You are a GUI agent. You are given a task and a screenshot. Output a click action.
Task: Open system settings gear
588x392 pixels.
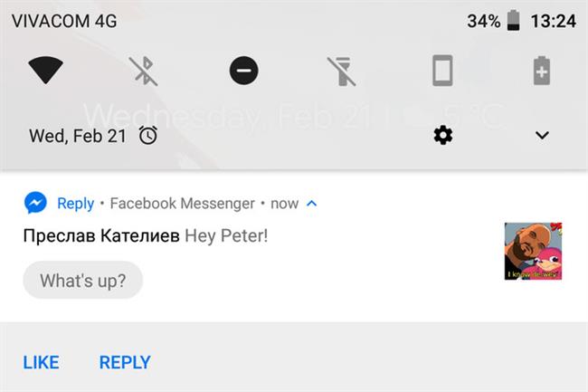443,135
